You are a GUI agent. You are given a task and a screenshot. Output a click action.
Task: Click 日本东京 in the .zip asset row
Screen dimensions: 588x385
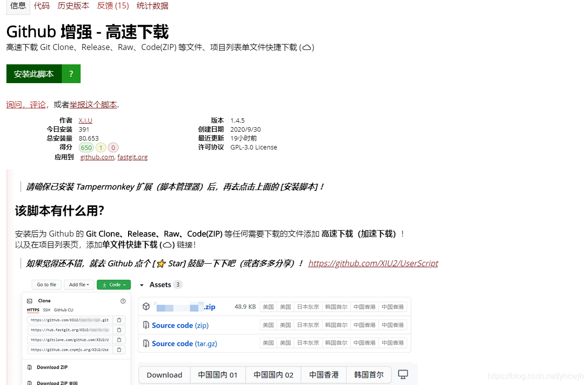[x=308, y=307]
